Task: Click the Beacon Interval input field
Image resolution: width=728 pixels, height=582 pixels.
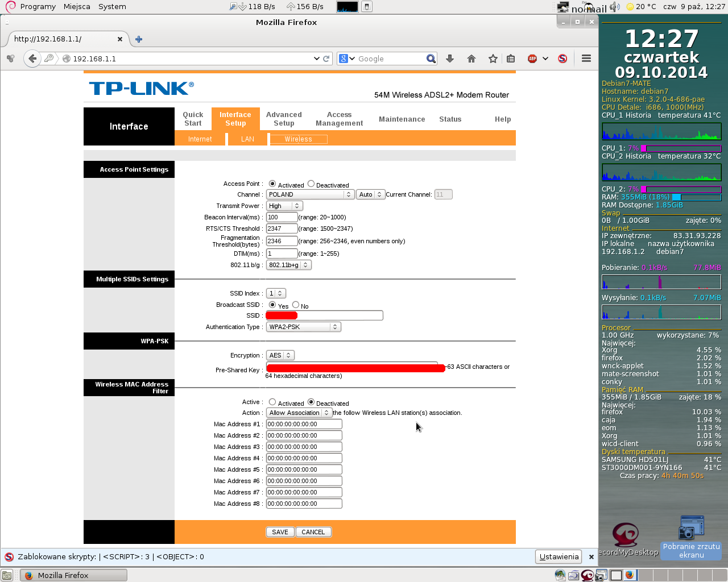Action: pyautogui.click(x=282, y=217)
